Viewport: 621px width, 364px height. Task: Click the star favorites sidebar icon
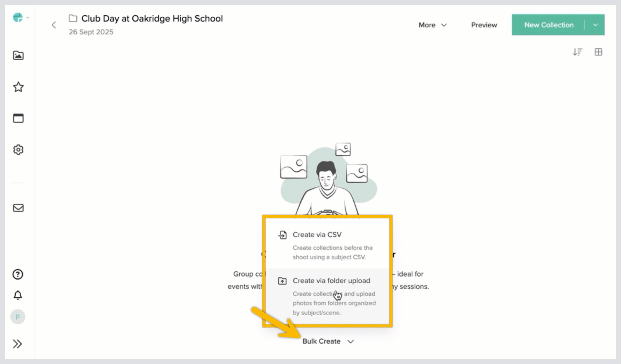(18, 87)
